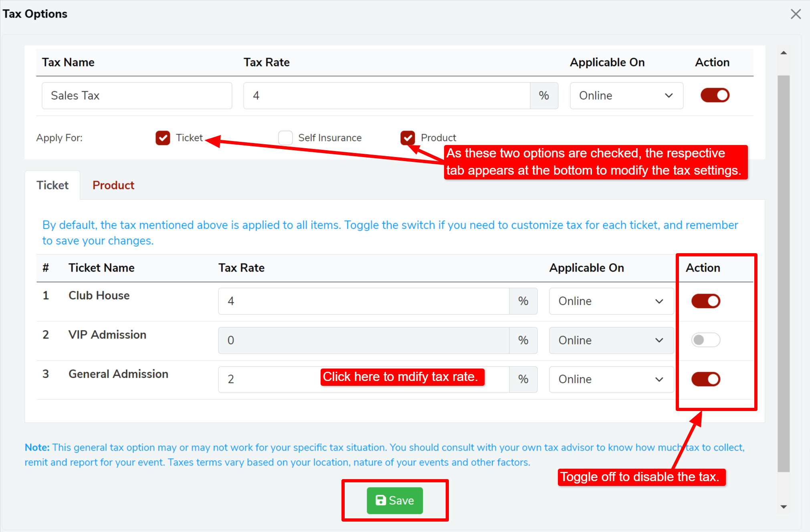The height and width of the screenshot is (532, 810).
Task: Click the Sales Tax name field
Action: [x=137, y=96]
